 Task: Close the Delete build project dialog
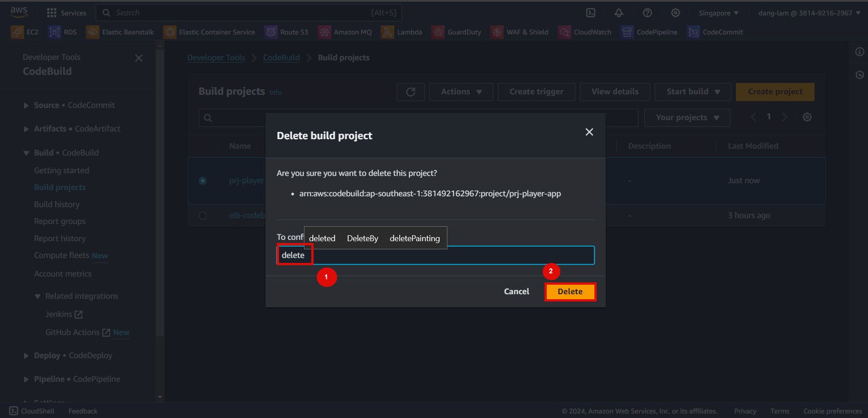coord(589,132)
